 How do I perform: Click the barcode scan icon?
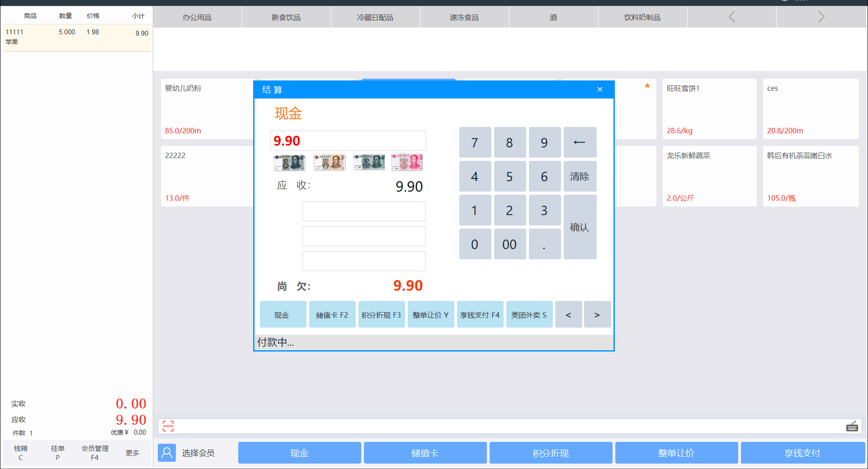click(x=168, y=426)
